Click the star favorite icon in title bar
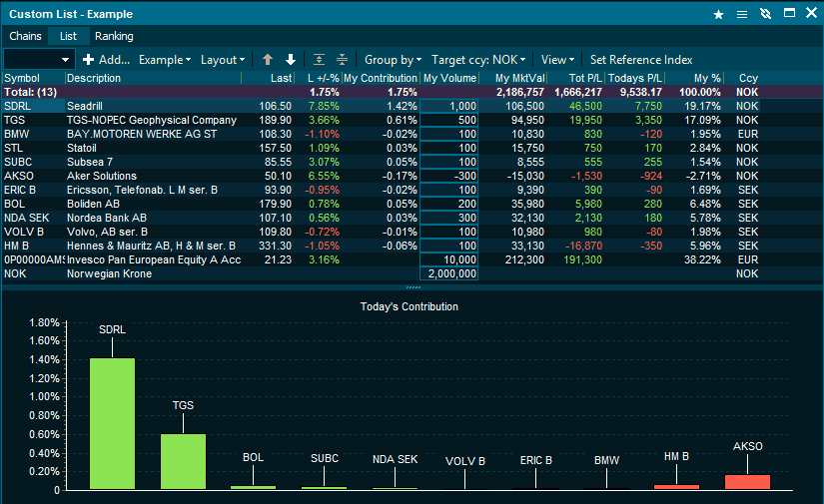The width and height of the screenshot is (824, 504). point(718,14)
